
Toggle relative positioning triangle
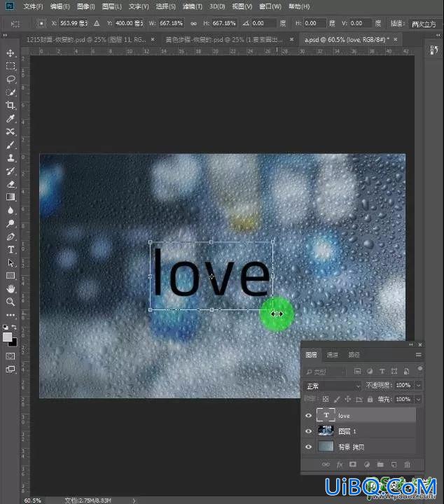point(97,24)
